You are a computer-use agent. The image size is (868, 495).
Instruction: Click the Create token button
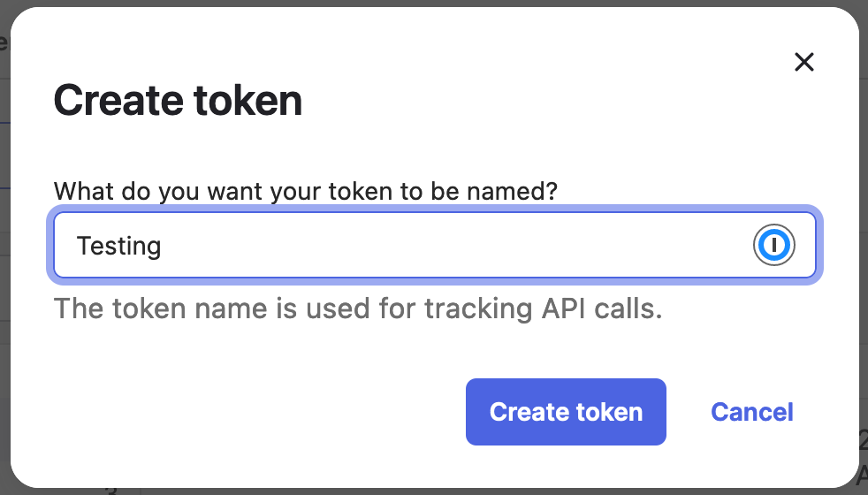566,412
